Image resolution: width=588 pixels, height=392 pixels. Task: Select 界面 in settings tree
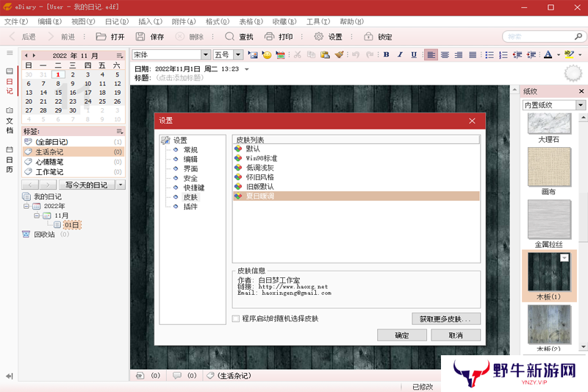(190, 169)
